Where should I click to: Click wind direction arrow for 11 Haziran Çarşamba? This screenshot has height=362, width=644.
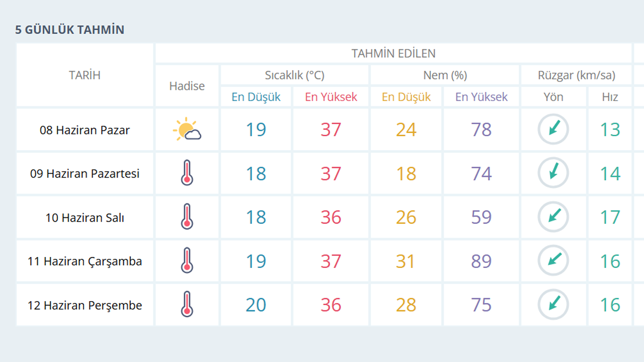click(x=553, y=261)
